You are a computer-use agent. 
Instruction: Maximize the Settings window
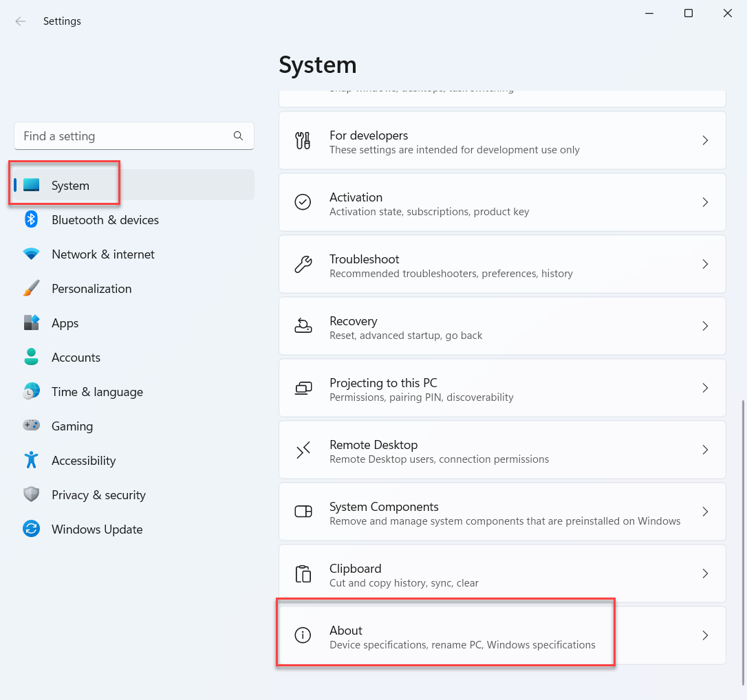point(689,13)
